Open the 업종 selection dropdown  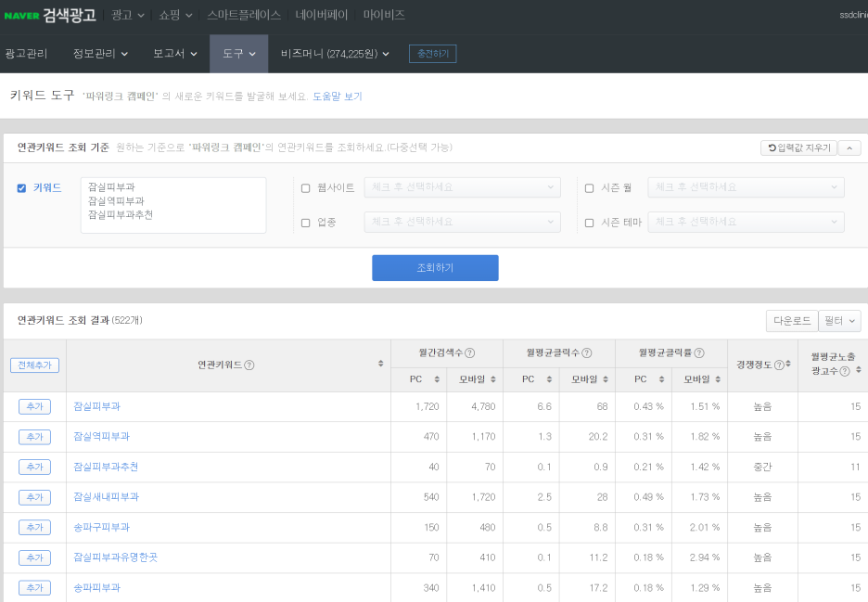click(x=462, y=223)
